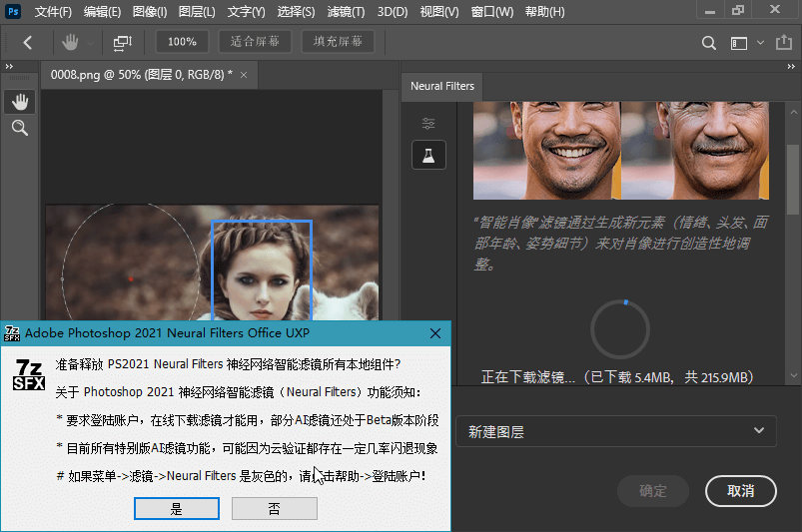
Task: Click 是 in the 7z dialog
Action: click(x=177, y=509)
